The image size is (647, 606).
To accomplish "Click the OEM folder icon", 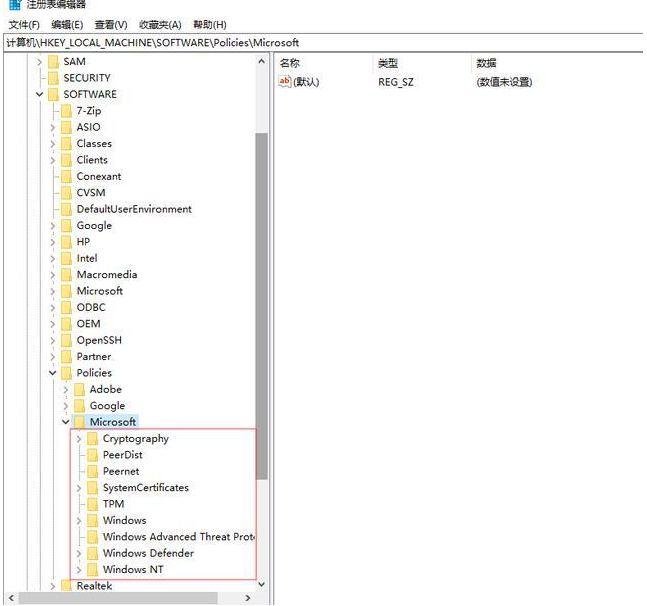I will [x=66, y=324].
